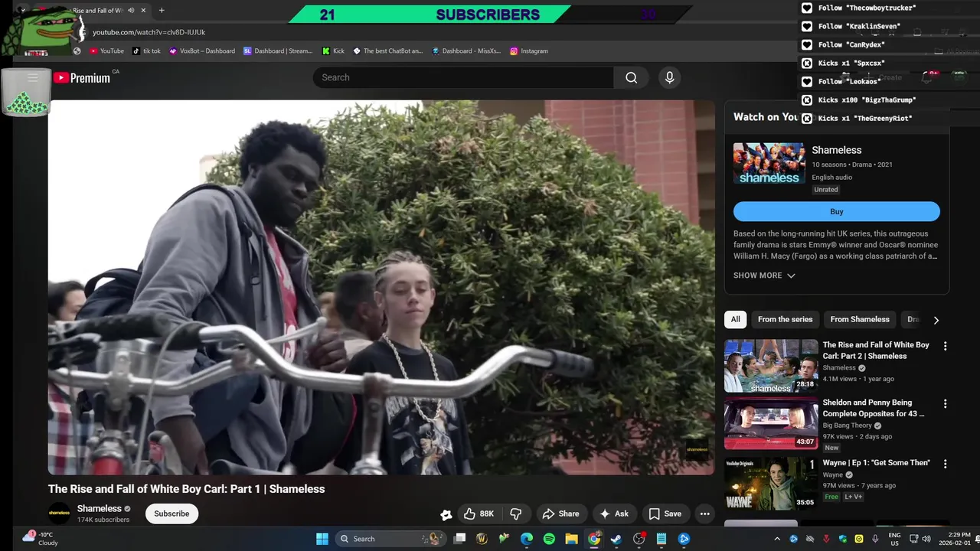
Task: Click the Buy button for Shameless
Action: tap(837, 212)
